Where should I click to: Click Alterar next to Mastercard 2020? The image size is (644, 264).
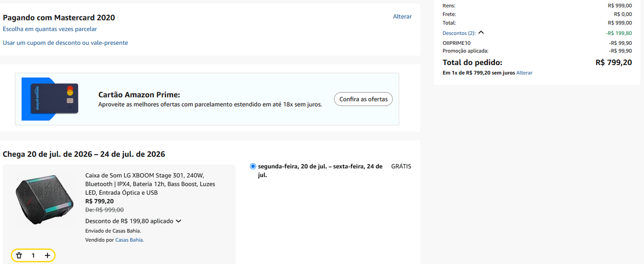pos(402,16)
